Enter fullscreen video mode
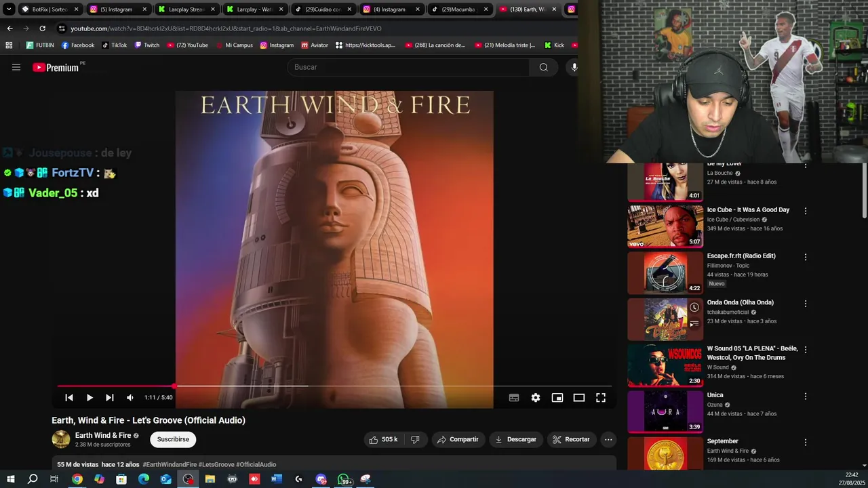The image size is (868, 488). pos(601,398)
